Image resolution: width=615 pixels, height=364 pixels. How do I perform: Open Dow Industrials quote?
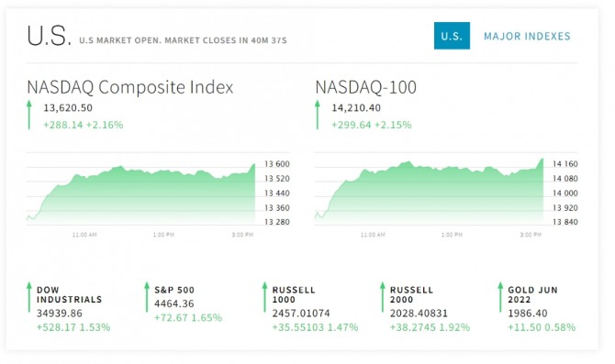click(69, 294)
